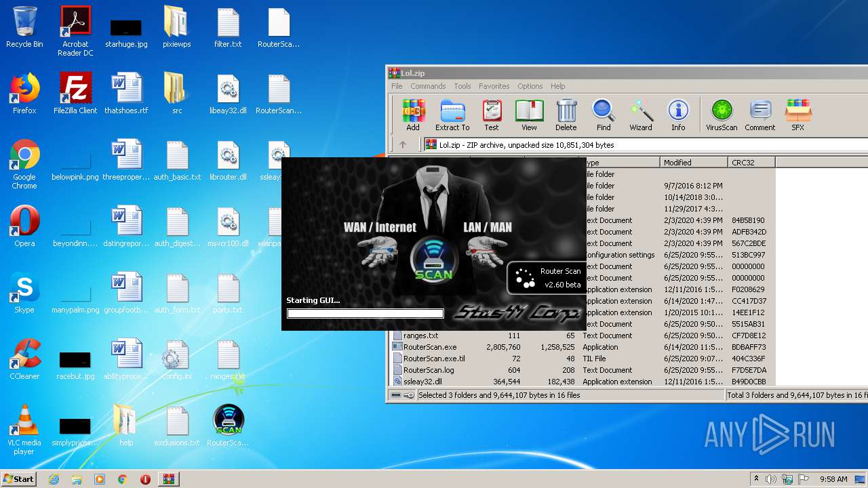Sort archive list by CRC32 column
868x488 pixels.
751,163
